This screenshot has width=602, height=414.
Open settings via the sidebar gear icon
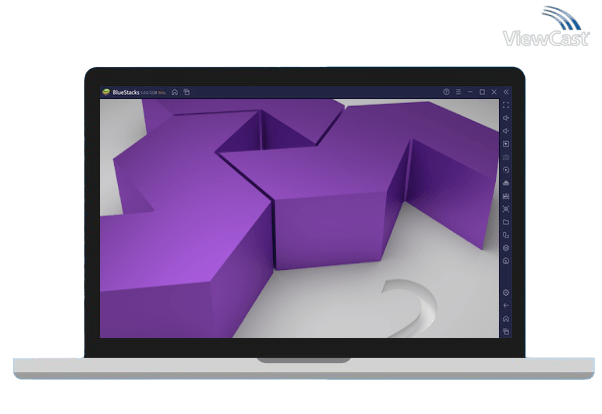(506, 292)
